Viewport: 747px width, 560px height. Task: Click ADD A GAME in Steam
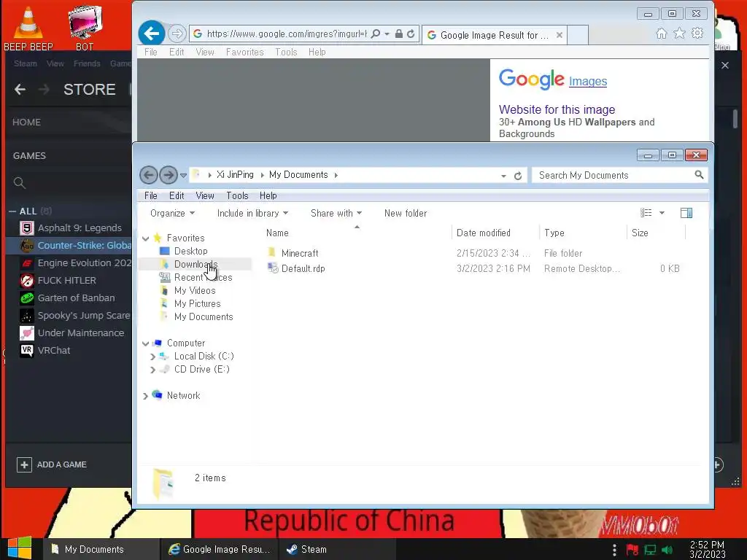tap(52, 464)
